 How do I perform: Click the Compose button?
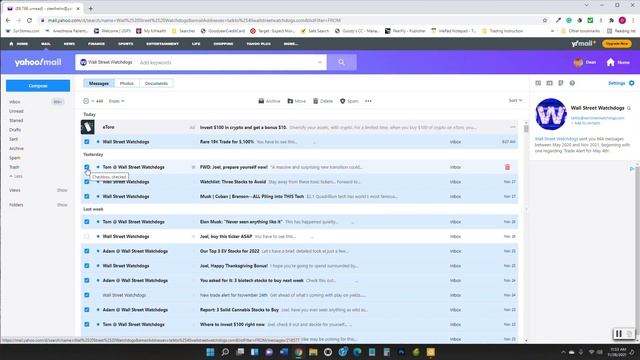(x=38, y=86)
